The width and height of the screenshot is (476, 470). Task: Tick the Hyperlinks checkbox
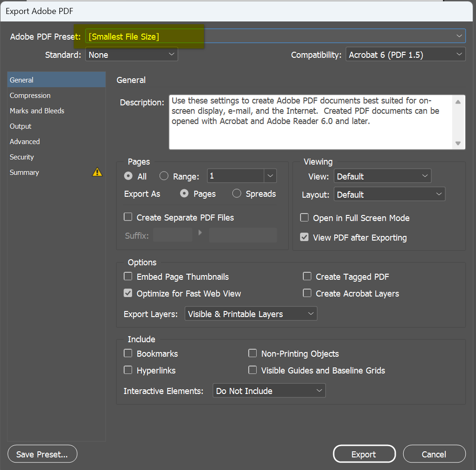[128, 371]
